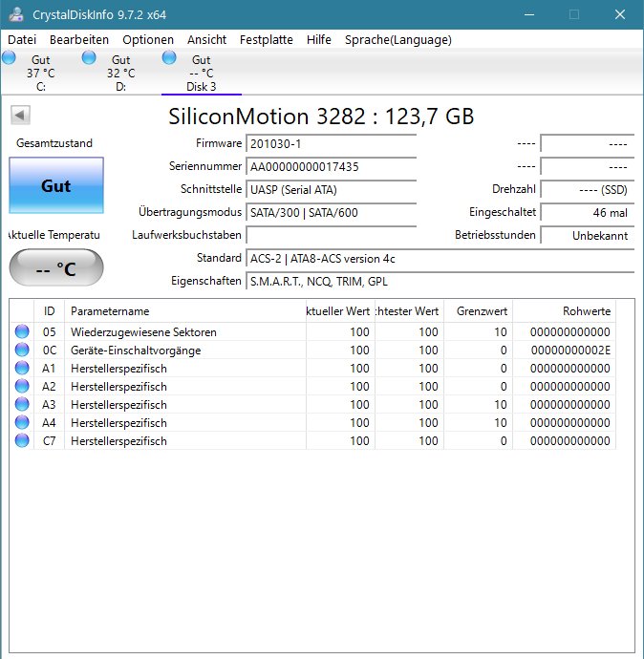Click the Eigenschaften field S.M.A.R.T. value
Viewport: 644px width, 659px height.
pyautogui.click(x=440, y=281)
